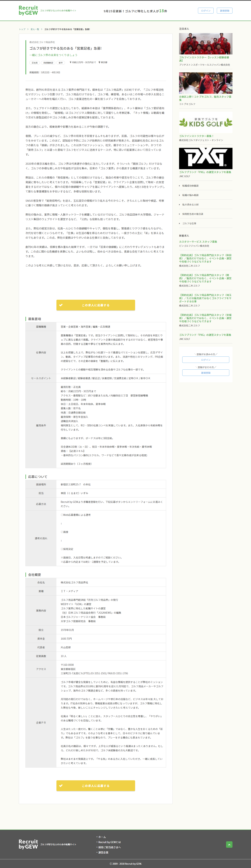
Task: Click 片山哲郎 representative name
Action: click(x=66, y=648)
